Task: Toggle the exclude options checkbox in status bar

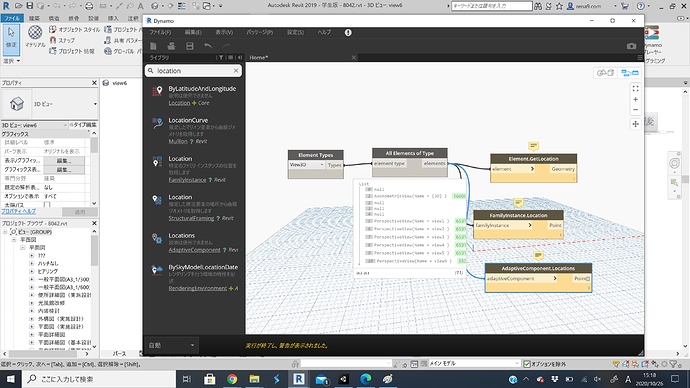Action: 527,364
